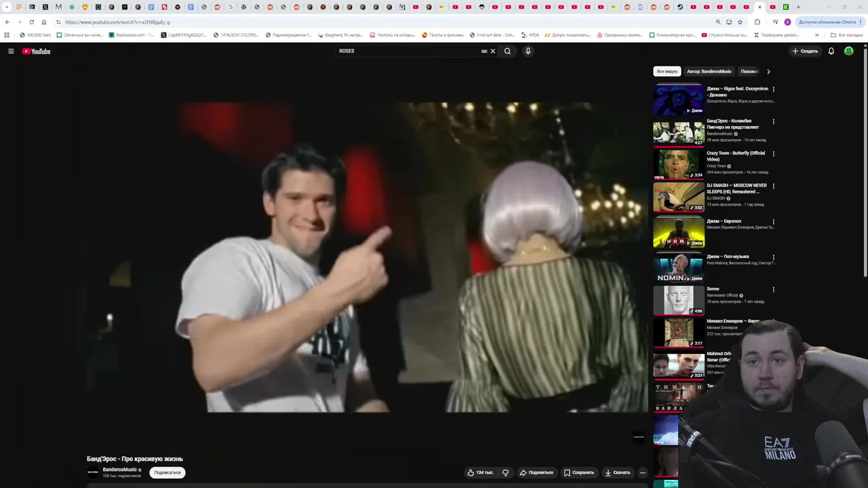
Task: Open Crazy Town - Butterfly thumbnail
Action: tap(679, 165)
